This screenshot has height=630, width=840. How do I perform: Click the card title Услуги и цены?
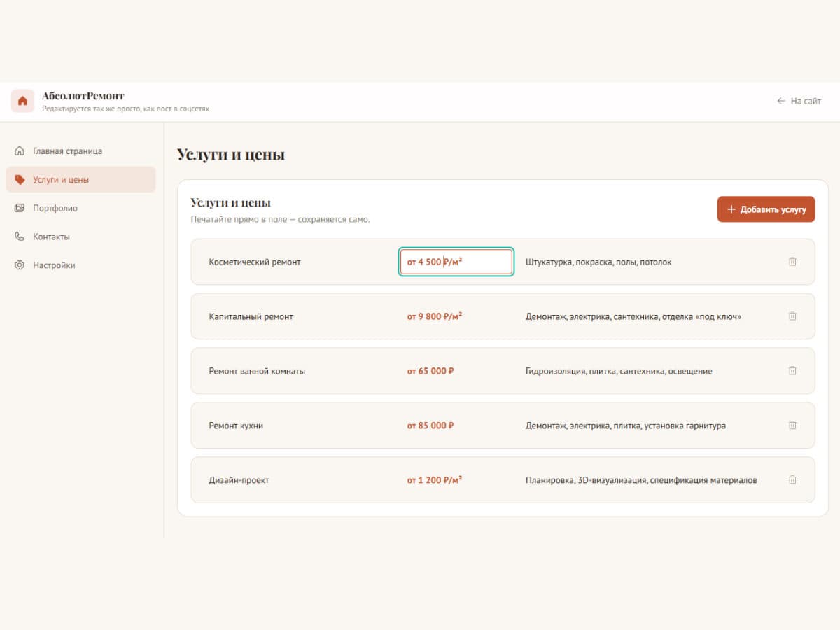click(231, 202)
